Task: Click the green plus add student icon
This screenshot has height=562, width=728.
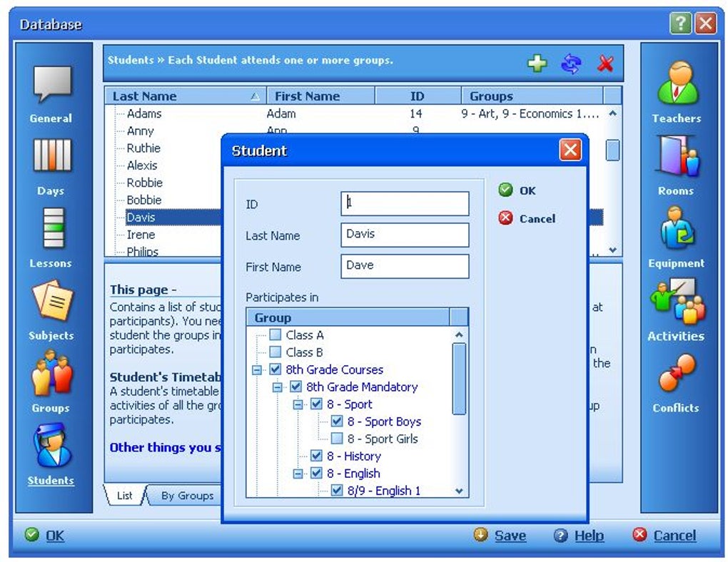Action: pyautogui.click(x=537, y=63)
